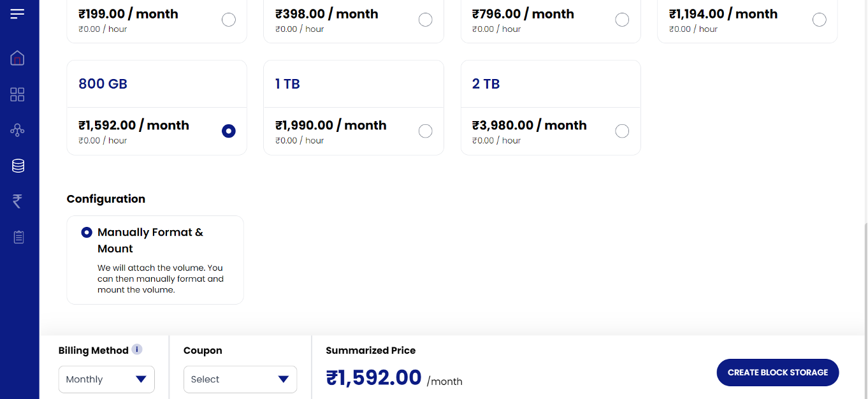
Task: Open the rupee billing sidebar icon
Action: tap(18, 201)
